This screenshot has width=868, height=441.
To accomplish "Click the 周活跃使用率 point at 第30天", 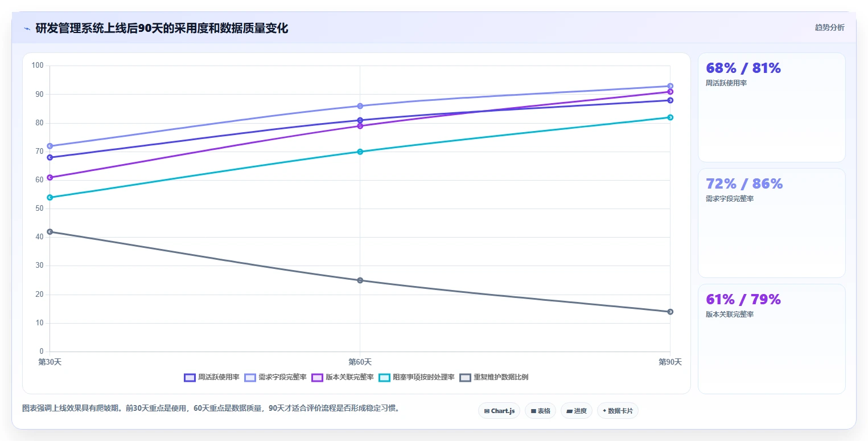I will [x=50, y=157].
